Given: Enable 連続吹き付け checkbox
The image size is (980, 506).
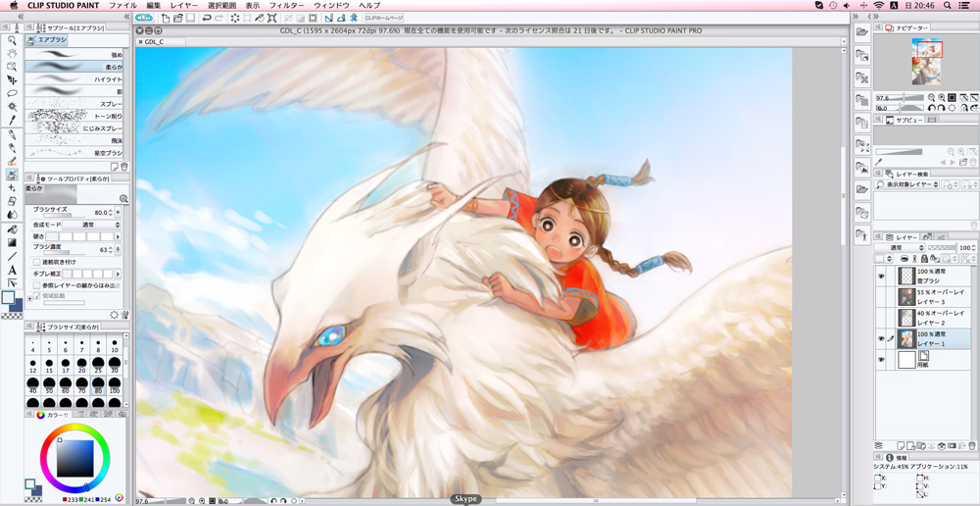Looking at the screenshot, I should coord(37,262).
